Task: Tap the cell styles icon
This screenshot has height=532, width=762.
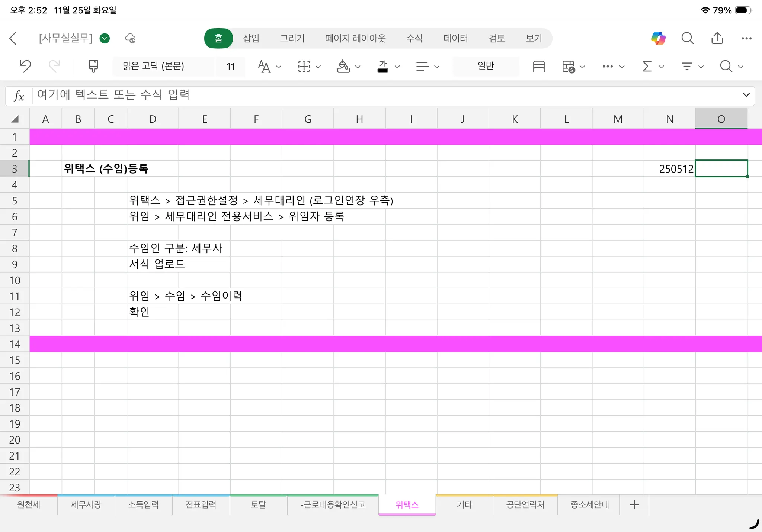Action: coord(538,66)
